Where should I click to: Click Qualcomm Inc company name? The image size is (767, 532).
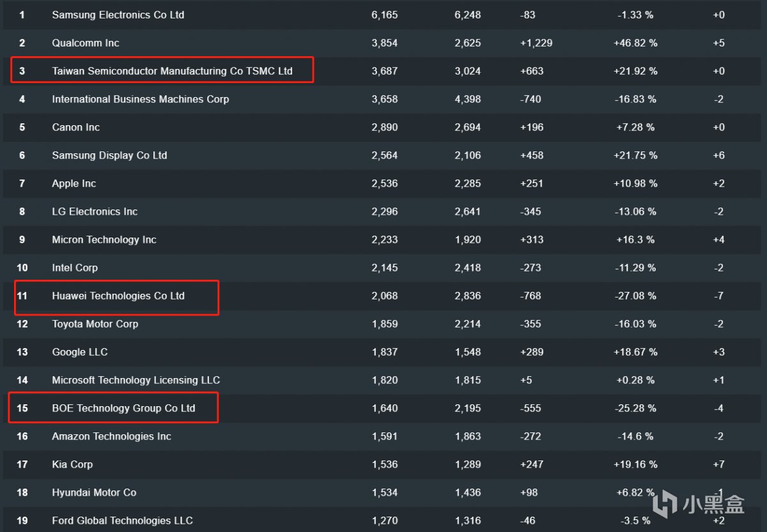click(x=86, y=43)
